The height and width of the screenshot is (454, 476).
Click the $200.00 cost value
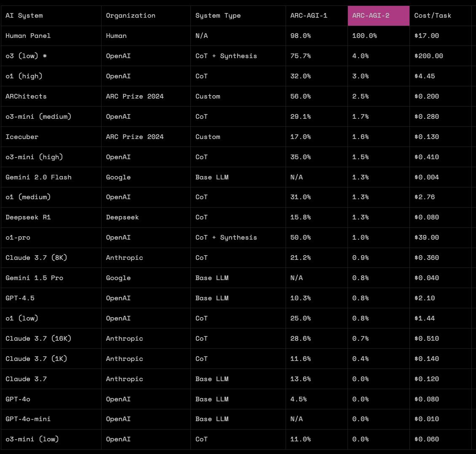point(429,56)
